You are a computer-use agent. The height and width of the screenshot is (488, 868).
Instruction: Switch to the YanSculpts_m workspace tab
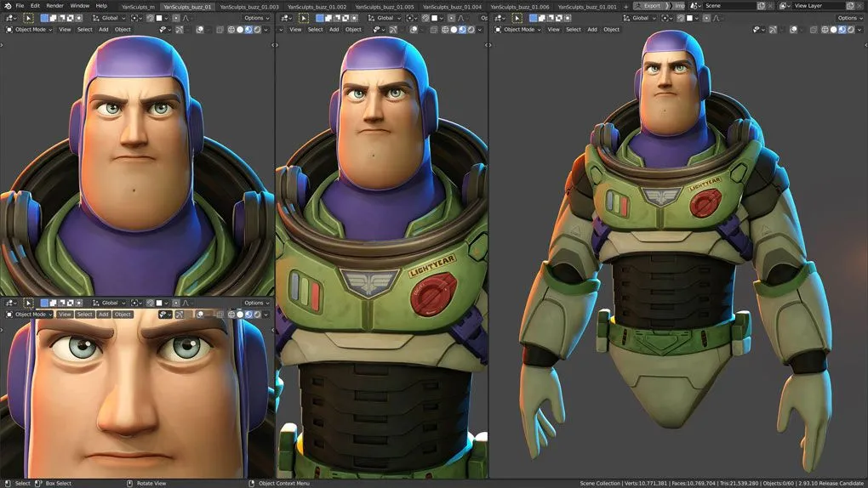pos(139,7)
